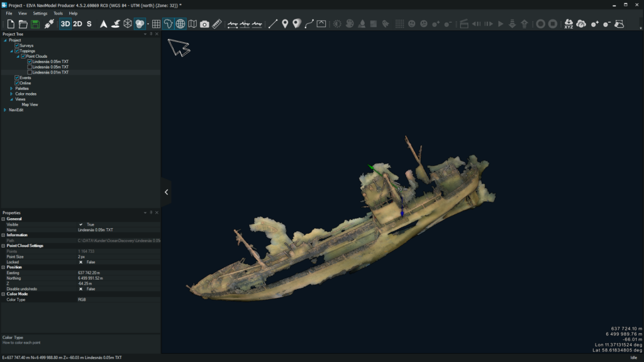Expand the NaviEdit tree item

(5, 109)
